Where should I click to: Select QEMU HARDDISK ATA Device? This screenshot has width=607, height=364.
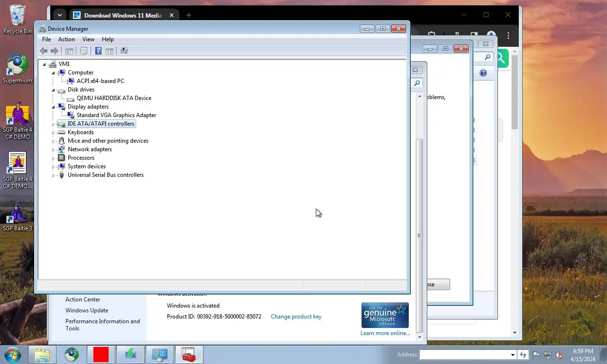pos(114,98)
